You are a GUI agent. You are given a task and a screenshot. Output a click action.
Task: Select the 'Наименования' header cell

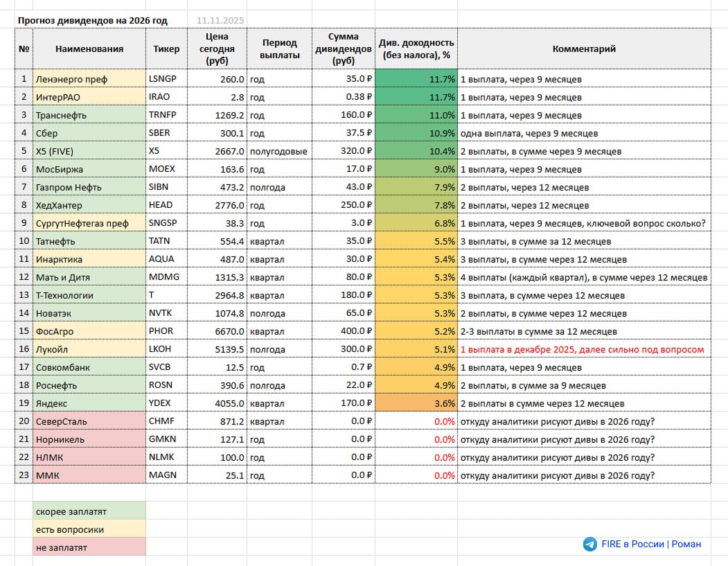89,48
